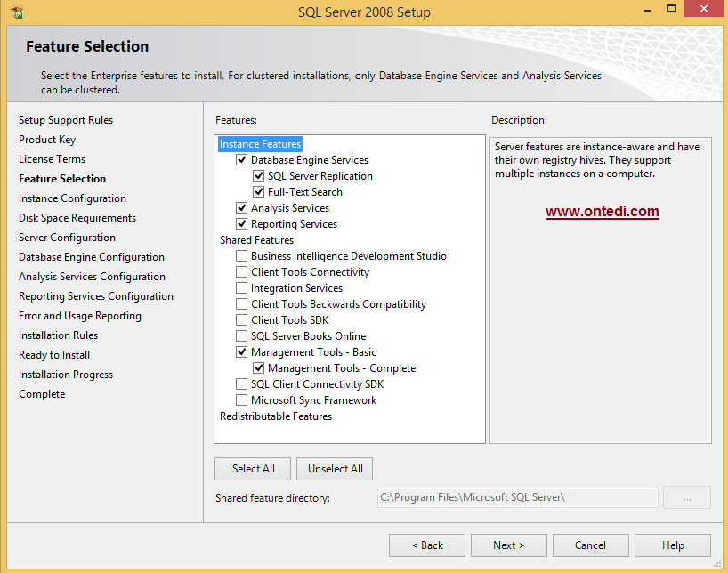
Task: Click License Terms step in sidebar
Action: [52, 158]
